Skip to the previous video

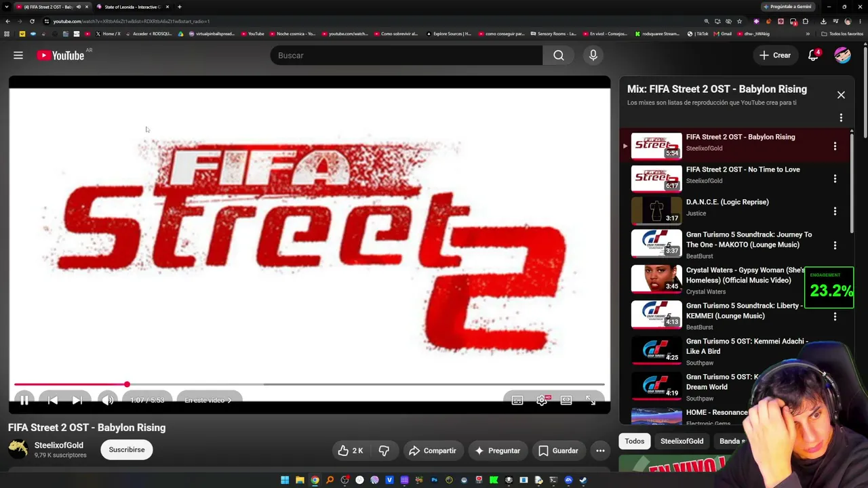pyautogui.click(x=52, y=401)
